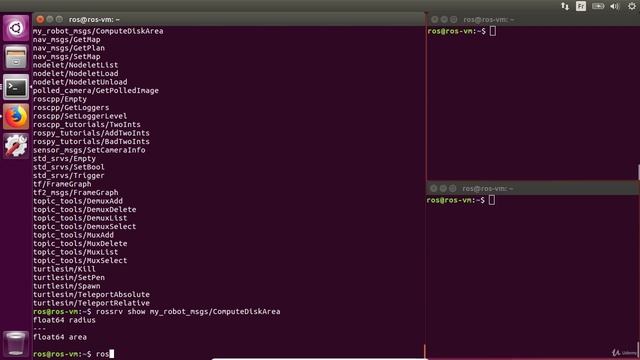Click the 'roscpp/Empty' line
640x360 pixels.
[x=60, y=99]
